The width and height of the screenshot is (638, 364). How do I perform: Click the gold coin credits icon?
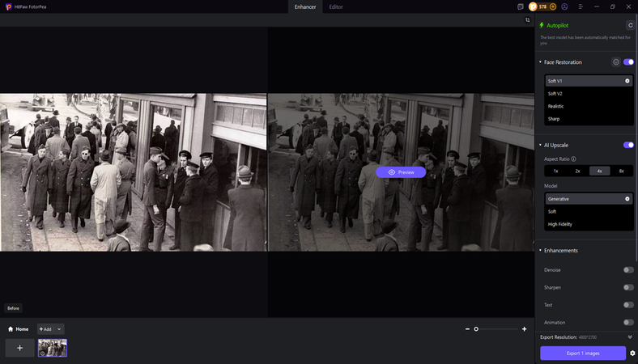(x=533, y=6)
